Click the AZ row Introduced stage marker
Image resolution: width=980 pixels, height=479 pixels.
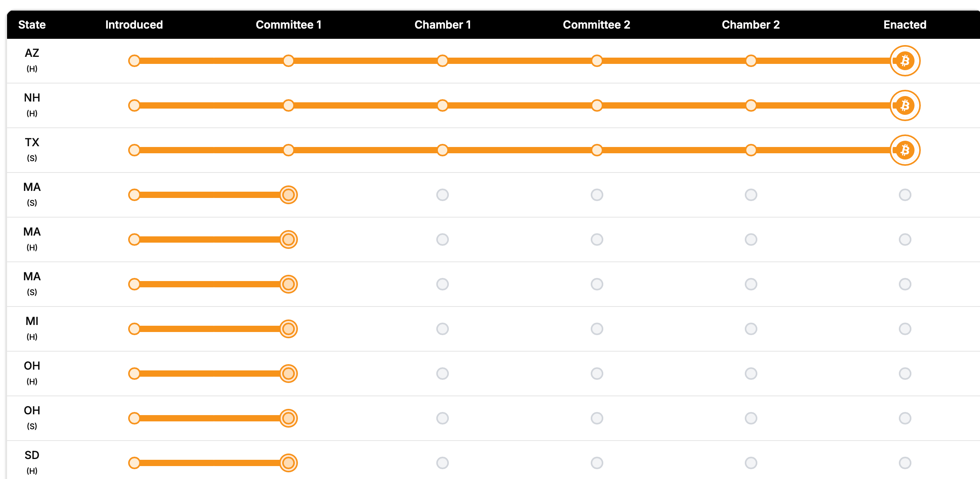pos(134,61)
